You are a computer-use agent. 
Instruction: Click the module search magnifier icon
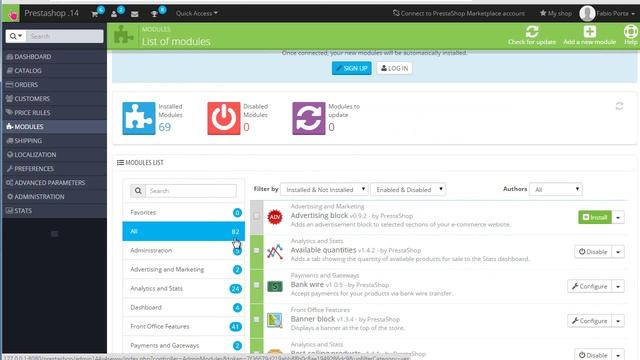pos(138,191)
